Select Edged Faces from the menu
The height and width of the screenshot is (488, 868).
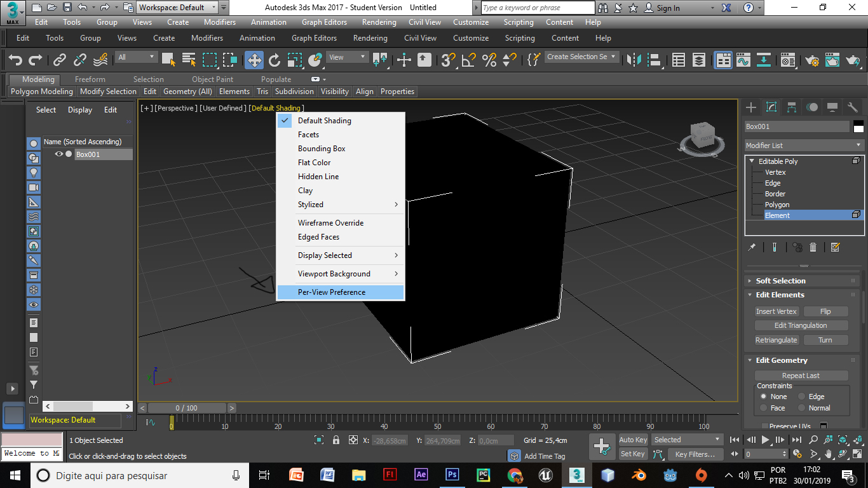[x=318, y=237]
